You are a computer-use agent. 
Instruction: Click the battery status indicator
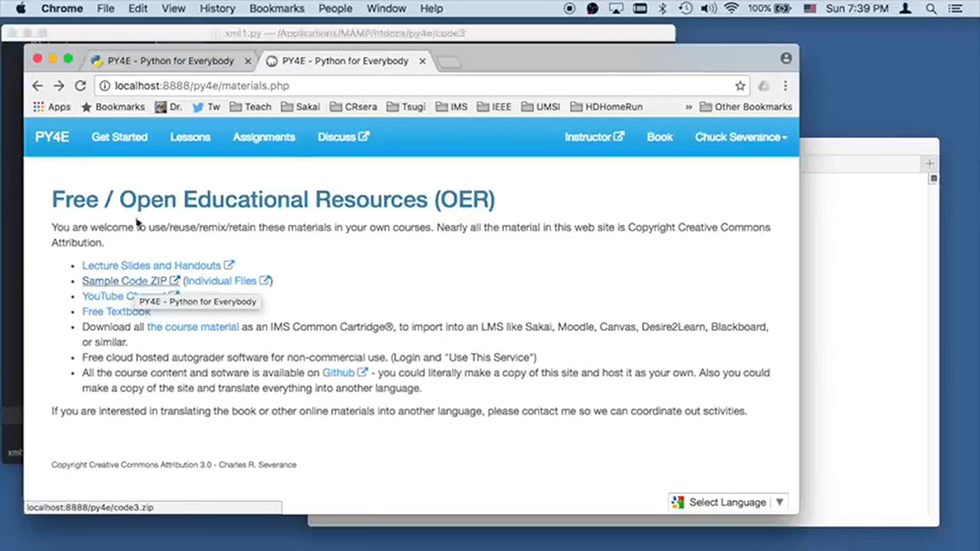pyautogui.click(x=770, y=8)
